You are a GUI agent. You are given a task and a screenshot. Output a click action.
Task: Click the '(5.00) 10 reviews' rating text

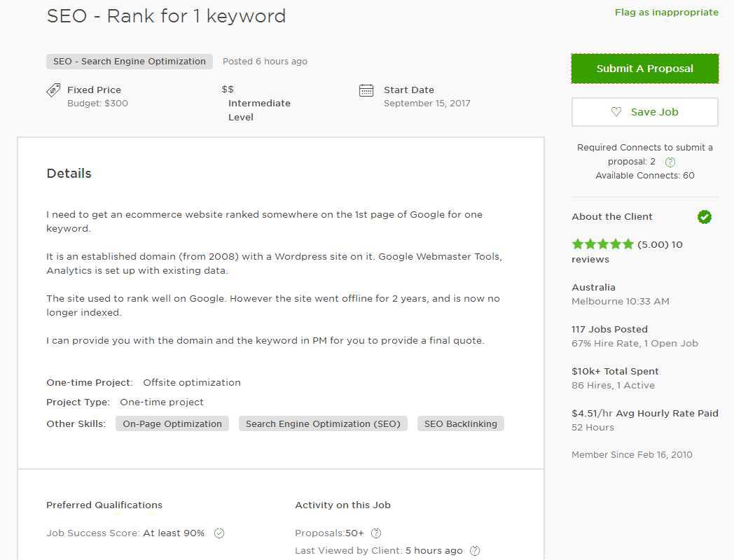(x=628, y=252)
